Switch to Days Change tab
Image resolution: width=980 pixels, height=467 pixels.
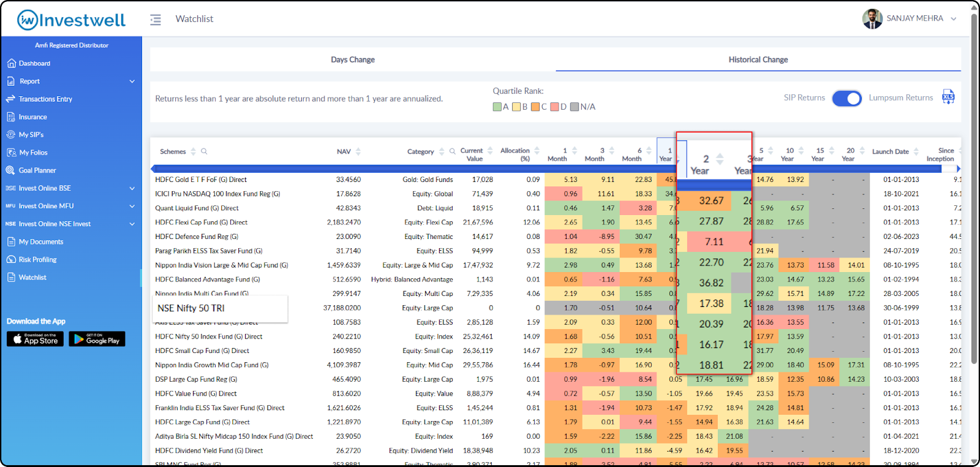pos(353,59)
